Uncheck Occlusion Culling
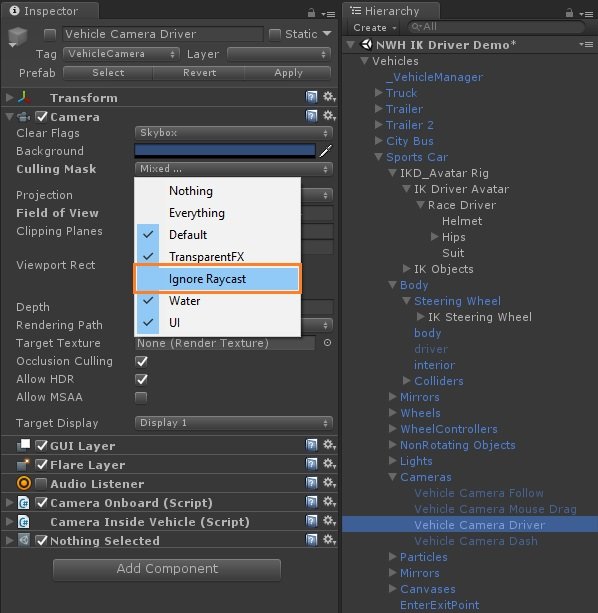Screen dimensions: 598x613 [x=141, y=361]
